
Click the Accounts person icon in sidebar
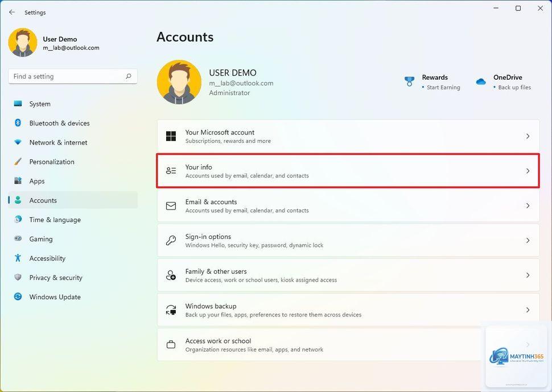tap(18, 200)
